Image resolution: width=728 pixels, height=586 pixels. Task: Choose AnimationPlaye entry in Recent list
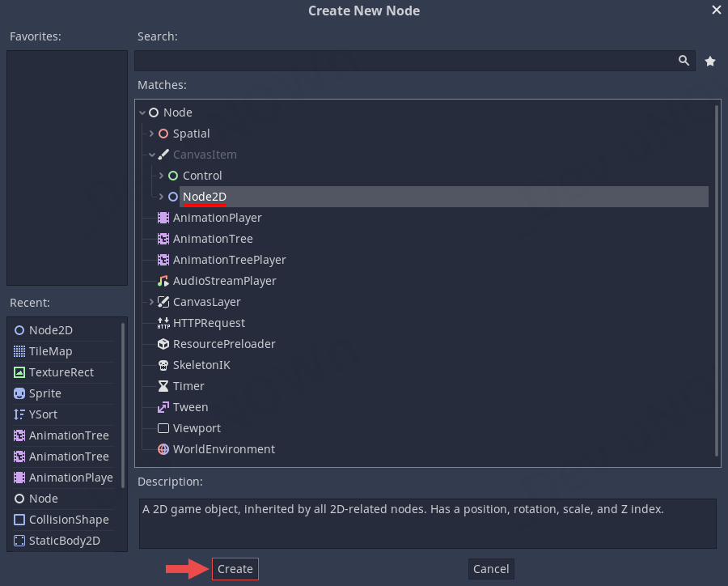(x=71, y=478)
